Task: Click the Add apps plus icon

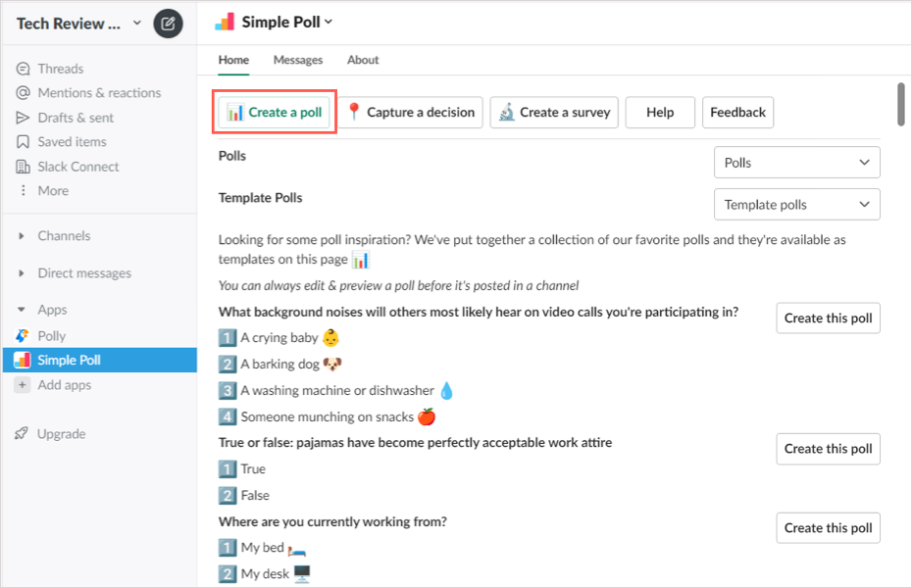Action: 24,385
